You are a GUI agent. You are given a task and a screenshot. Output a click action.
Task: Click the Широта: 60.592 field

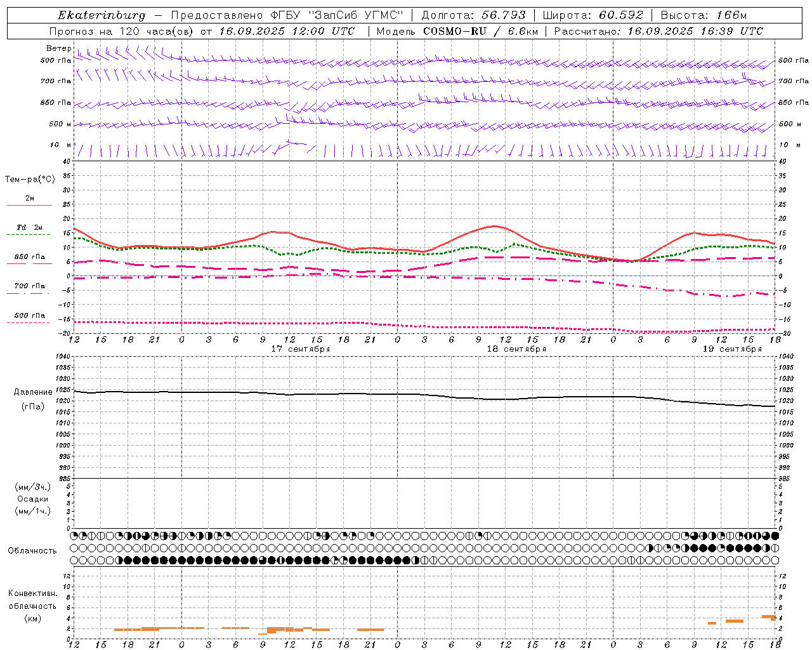pyautogui.click(x=593, y=15)
